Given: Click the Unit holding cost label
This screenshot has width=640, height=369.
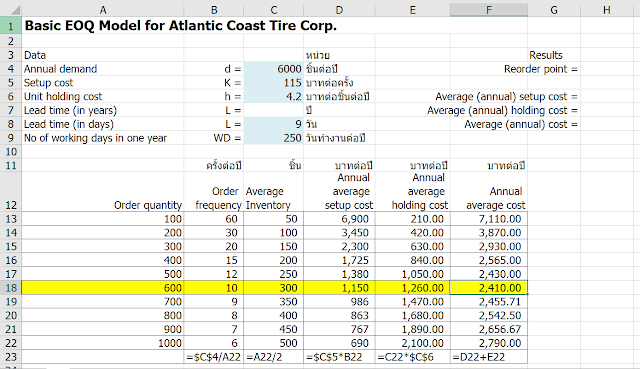Looking at the screenshot, I should coord(63,97).
